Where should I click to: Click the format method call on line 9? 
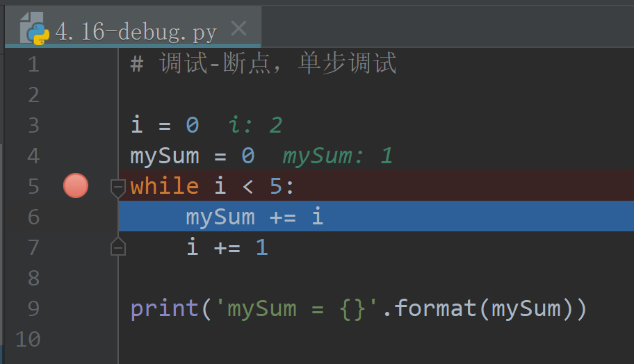tap(436, 308)
